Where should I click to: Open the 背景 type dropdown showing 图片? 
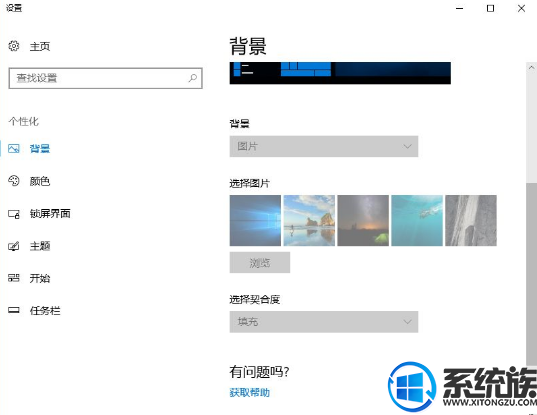[324, 147]
